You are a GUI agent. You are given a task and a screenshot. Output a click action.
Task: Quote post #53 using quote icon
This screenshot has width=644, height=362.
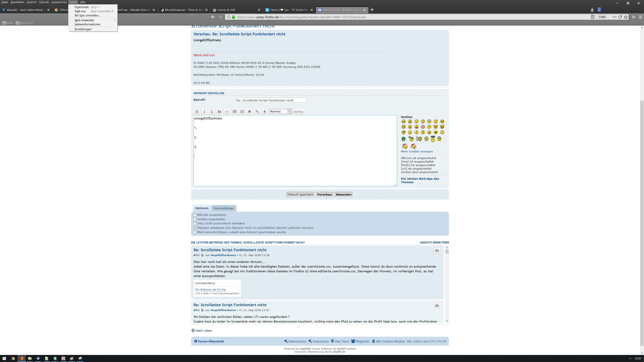pos(437,250)
